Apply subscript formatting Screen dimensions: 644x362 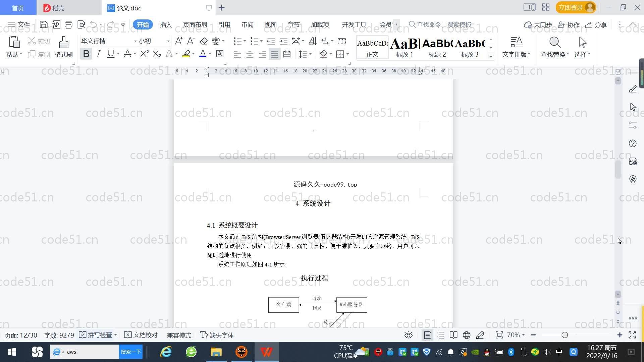[x=157, y=54]
